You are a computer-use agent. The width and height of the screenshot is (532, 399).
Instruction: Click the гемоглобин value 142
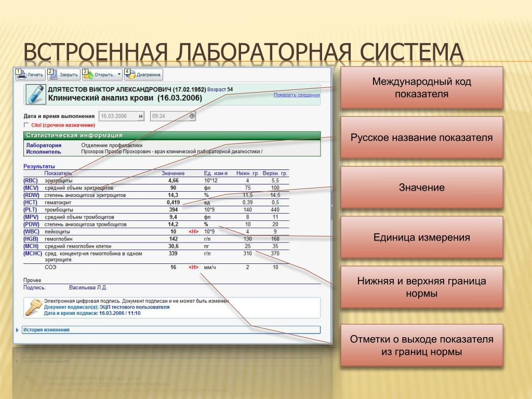pos(174,239)
